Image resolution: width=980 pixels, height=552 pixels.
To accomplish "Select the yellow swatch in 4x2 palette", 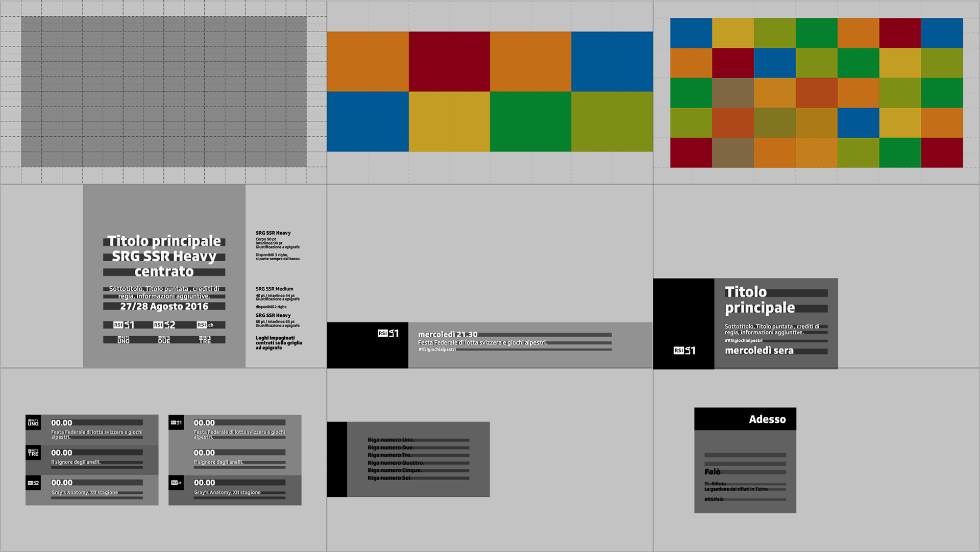I will click(x=449, y=121).
